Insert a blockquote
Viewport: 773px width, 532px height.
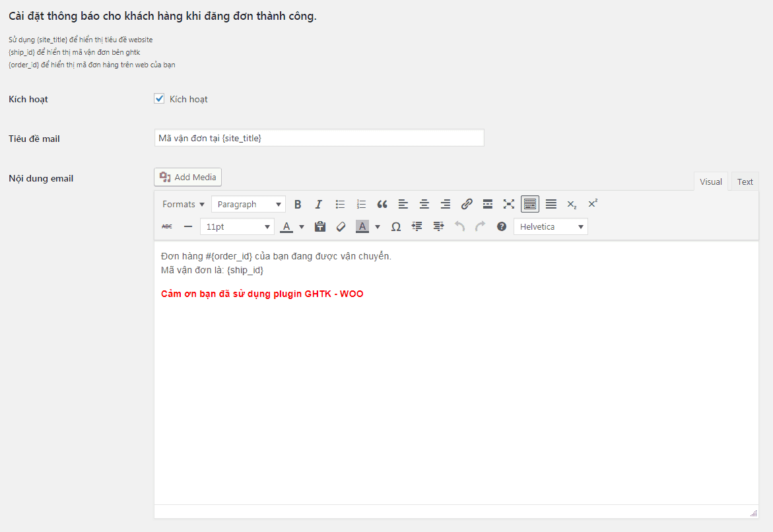pyautogui.click(x=382, y=204)
